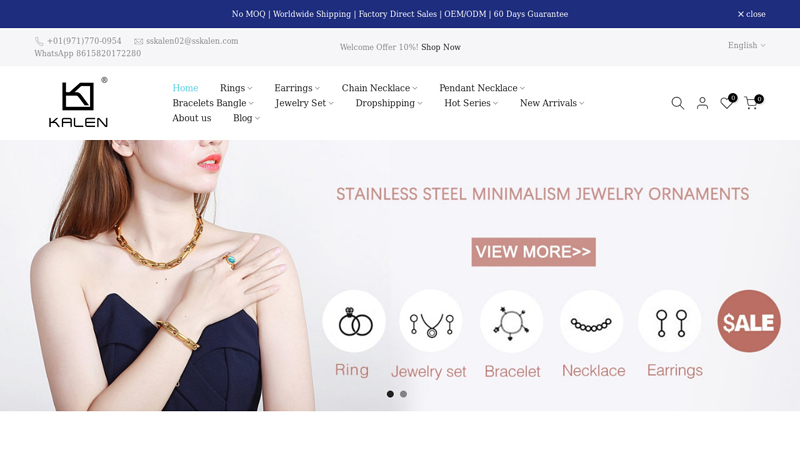Click the +01(971)770-0954 phone number

84,41
